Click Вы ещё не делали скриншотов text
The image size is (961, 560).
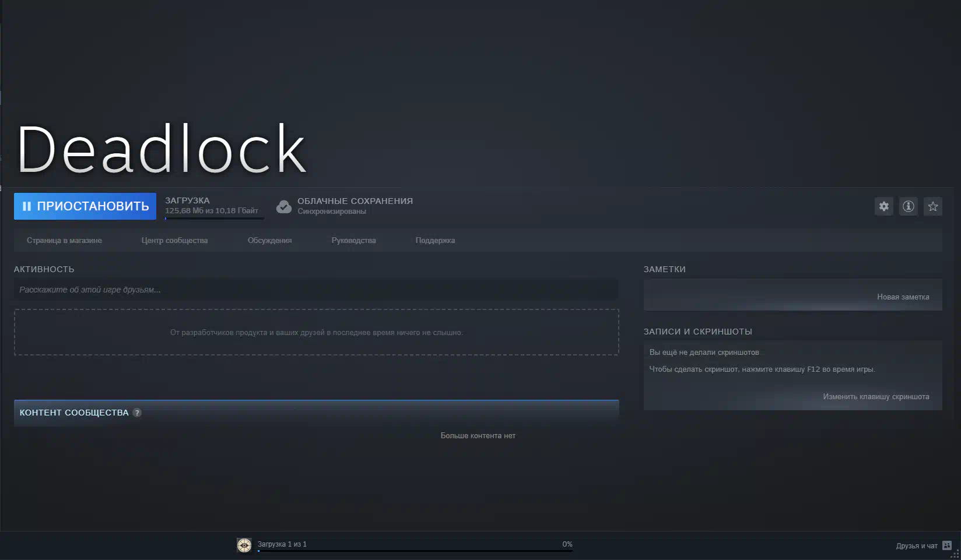704,352
